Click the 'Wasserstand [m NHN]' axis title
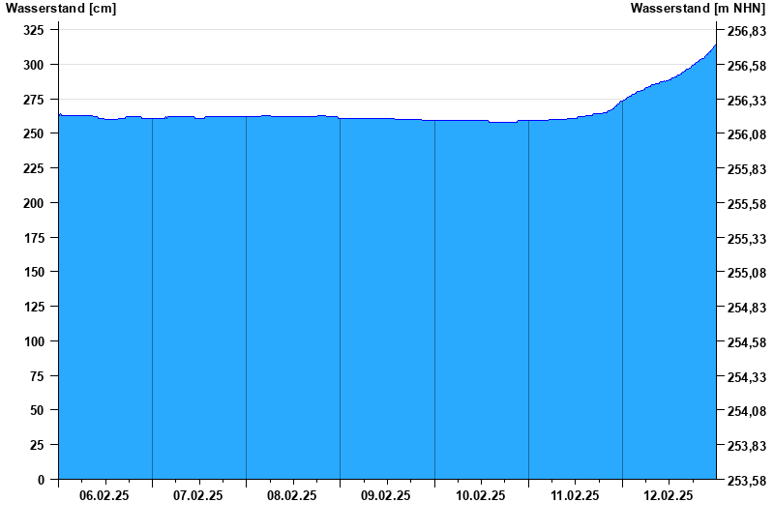 coord(698,9)
